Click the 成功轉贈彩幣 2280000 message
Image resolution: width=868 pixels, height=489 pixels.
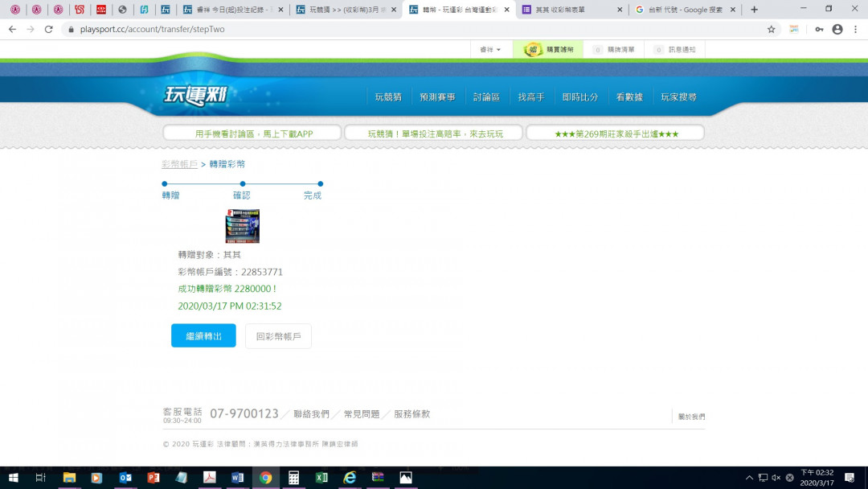click(x=227, y=289)
